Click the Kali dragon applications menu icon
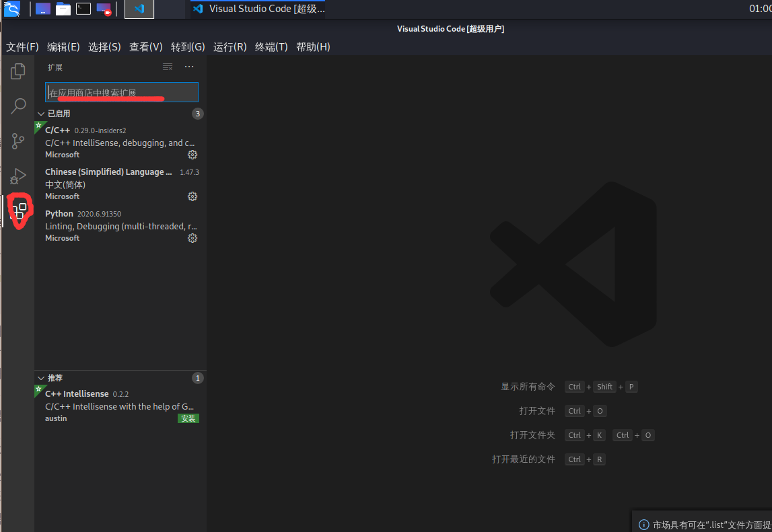 (12, 9)
